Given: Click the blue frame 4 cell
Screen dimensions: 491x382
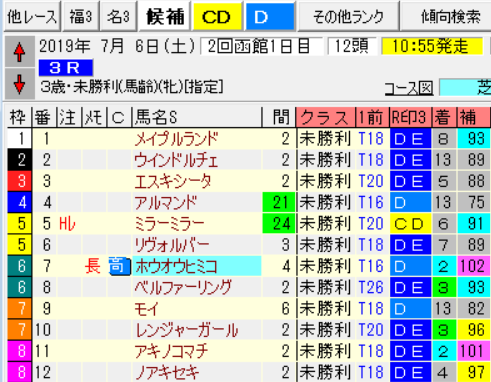Looking at the screenshot, I should (19, 203).
